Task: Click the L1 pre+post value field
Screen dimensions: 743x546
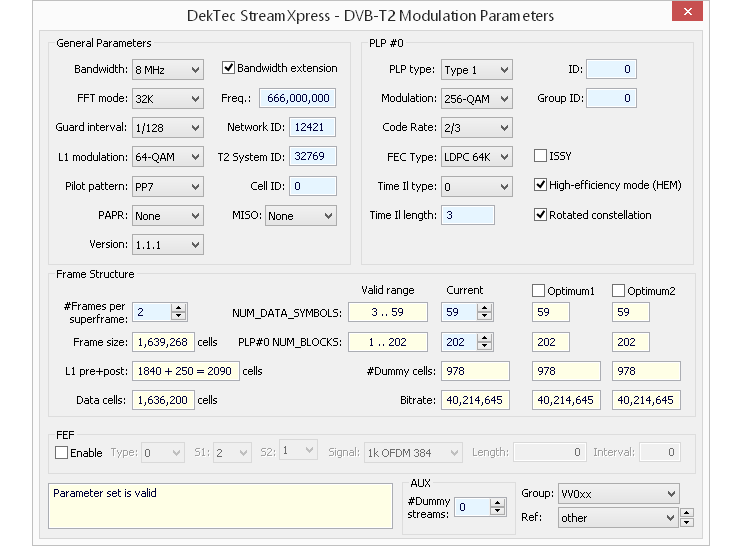Action: 186,371
